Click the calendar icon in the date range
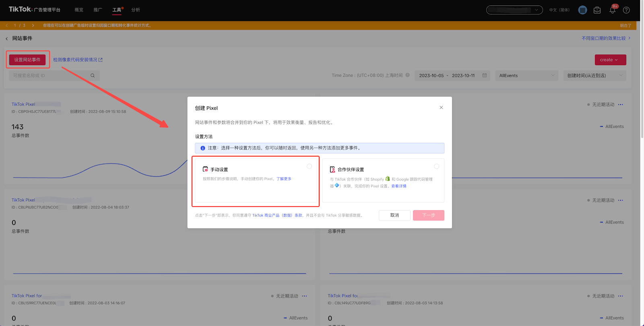 pos(485,75)
